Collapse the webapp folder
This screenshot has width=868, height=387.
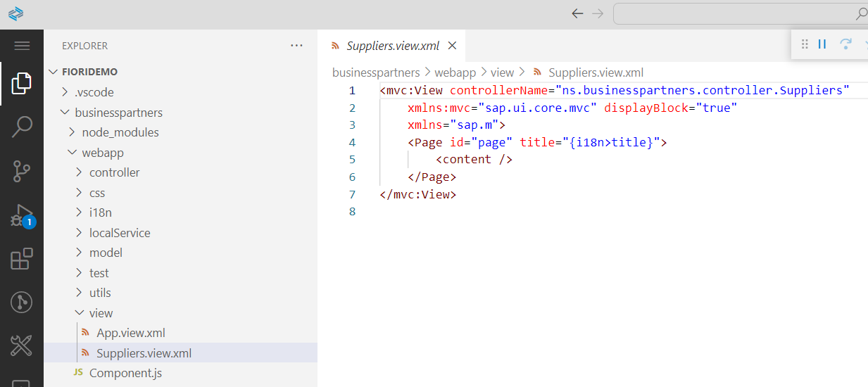pos(73,153)
